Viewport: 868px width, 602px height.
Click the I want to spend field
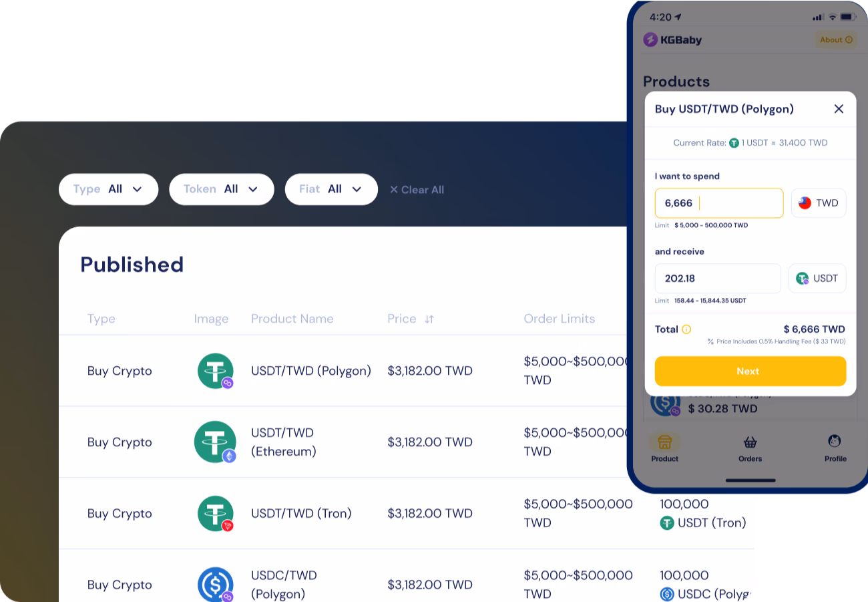(x=718, y=203)
